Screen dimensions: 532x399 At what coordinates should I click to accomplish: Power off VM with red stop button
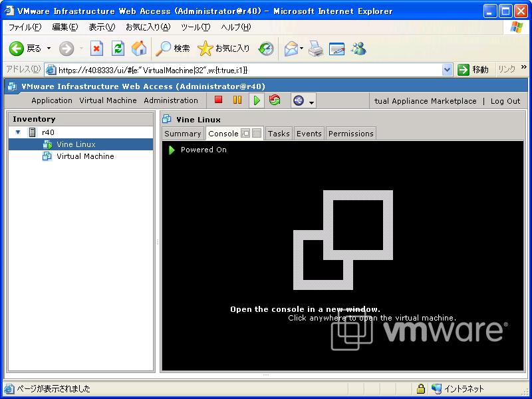(219, 100)
